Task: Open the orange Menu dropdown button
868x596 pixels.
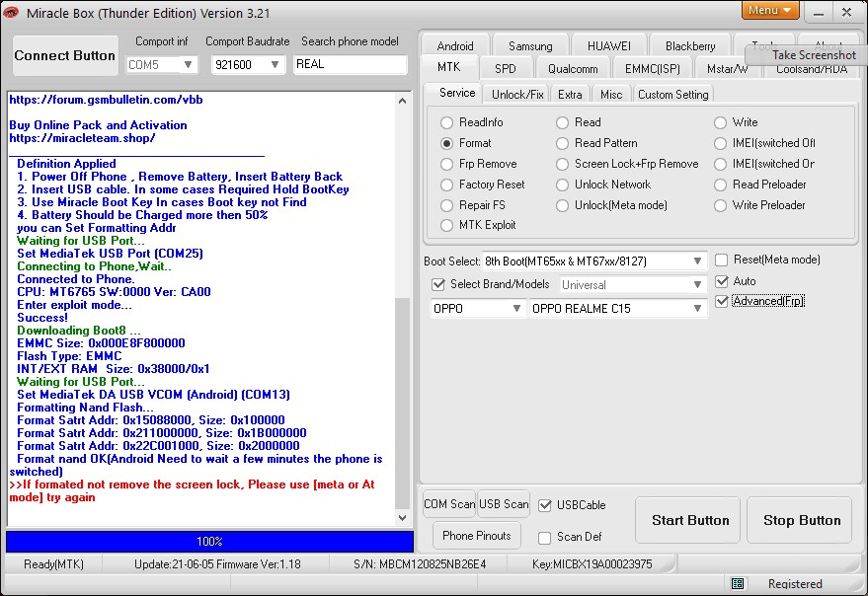Action: click(770, 10)
